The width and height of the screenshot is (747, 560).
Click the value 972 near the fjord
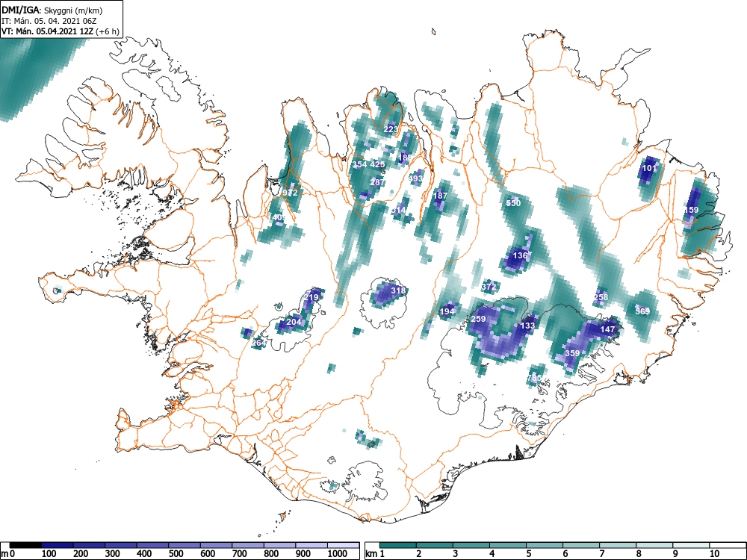coord(290,193)
